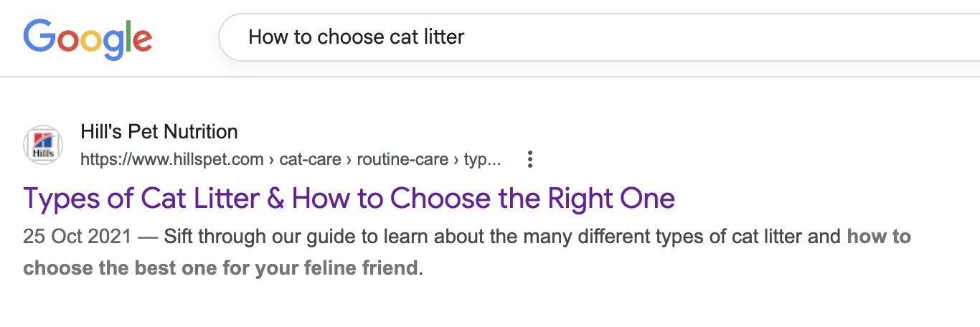Click the truncated "typ..." breadcrumb segment
Image resolution: width=980 pixels, height=327 pixels.
[x=482, y=159]
